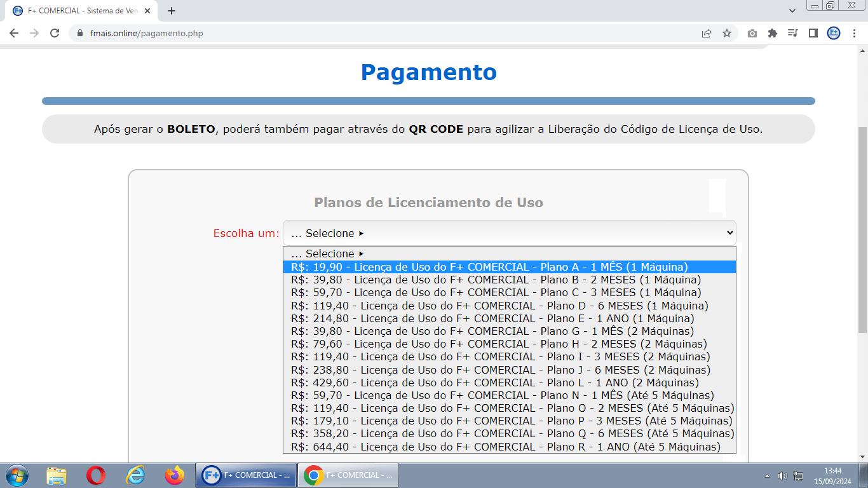The image size is (868, 488).
Task: Share this page using the share icon
Action: point(707,33)
